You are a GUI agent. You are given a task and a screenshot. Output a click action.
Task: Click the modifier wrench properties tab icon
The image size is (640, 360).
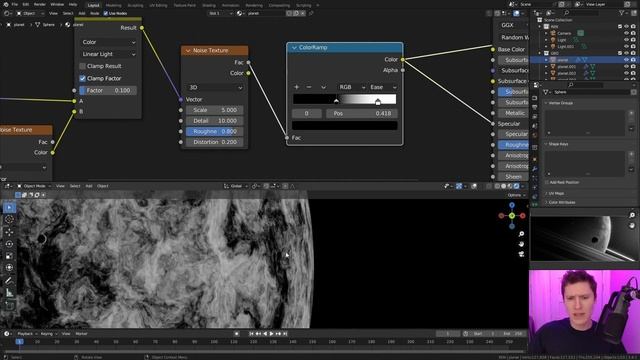click(x=535, y=169)
